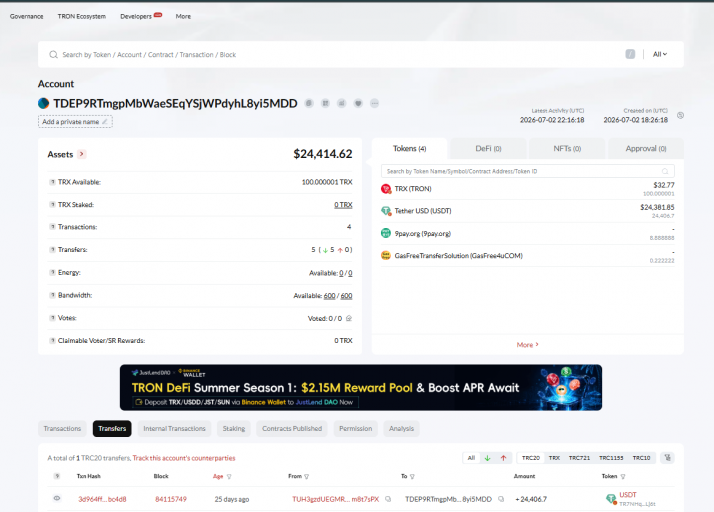The image size is (714, 512).
Task: Select the TRC1155 transfer type filter
Action: (x=611, y=458)
